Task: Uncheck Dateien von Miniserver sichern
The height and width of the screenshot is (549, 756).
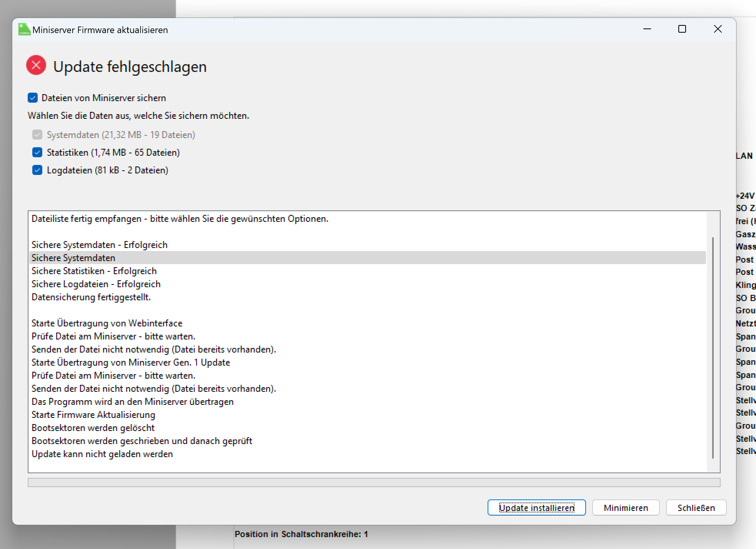Action: pos(33,98)
